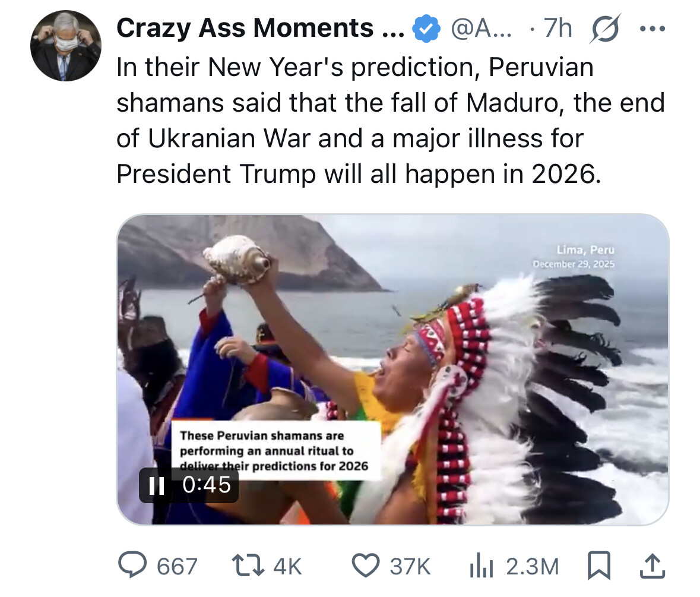Click the 0:45 video time indicator
The height and width of the screenshot is (597, 700).
click(x=207, y=485)
